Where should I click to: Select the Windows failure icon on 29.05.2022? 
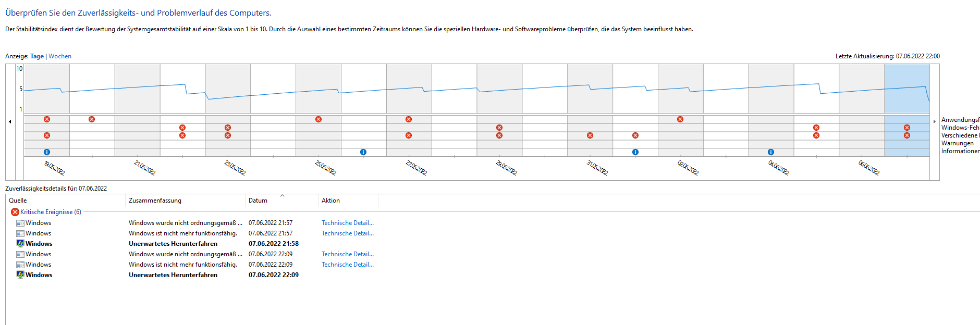point(499,128)
